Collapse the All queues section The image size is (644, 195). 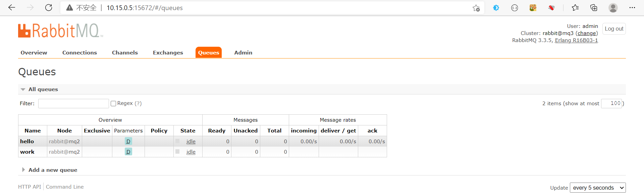click(x=23, y=89)
